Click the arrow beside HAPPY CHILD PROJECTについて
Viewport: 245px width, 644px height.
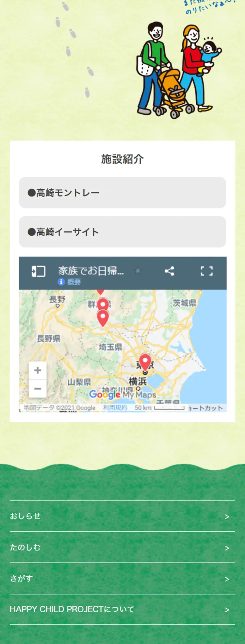[227, 610]
